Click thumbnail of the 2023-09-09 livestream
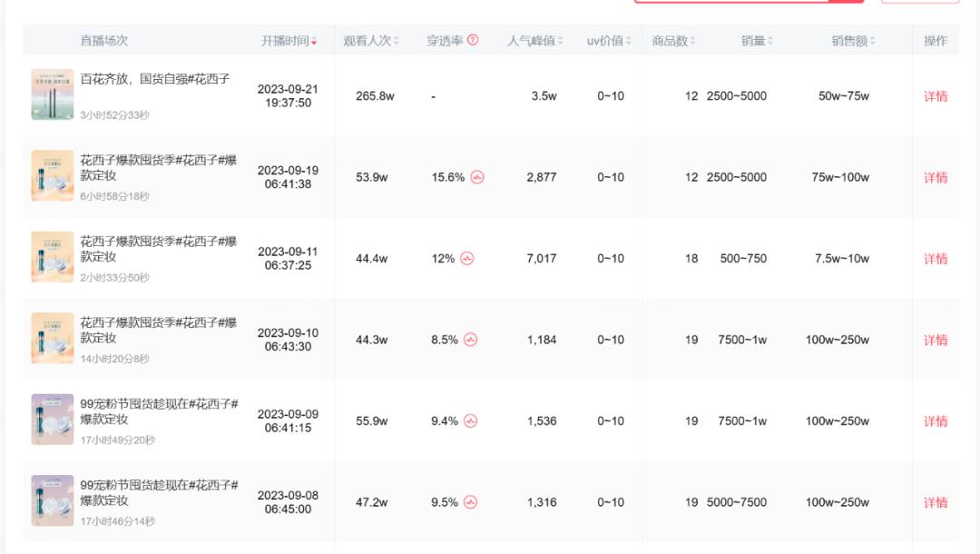The height and width of the screenshot is (554, 980). tap(53, 420)
